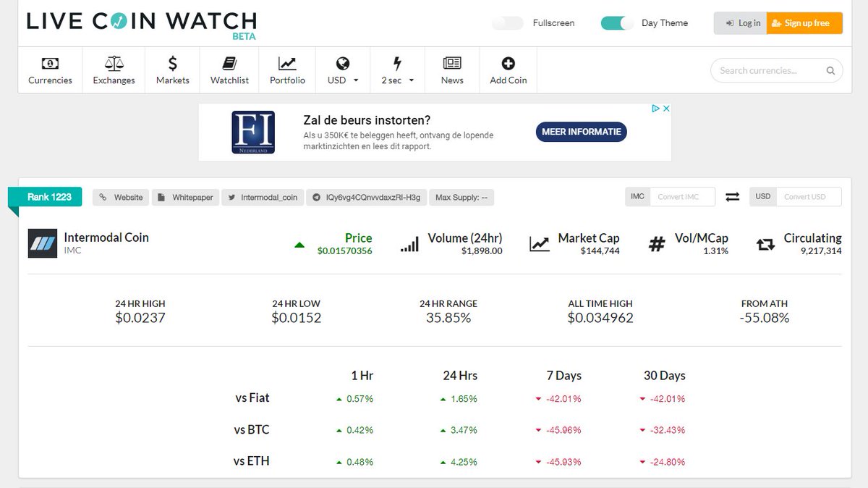868x488 pixels.
Task: Open the 2 sec refresh dropdown
Action: (397, 70)
